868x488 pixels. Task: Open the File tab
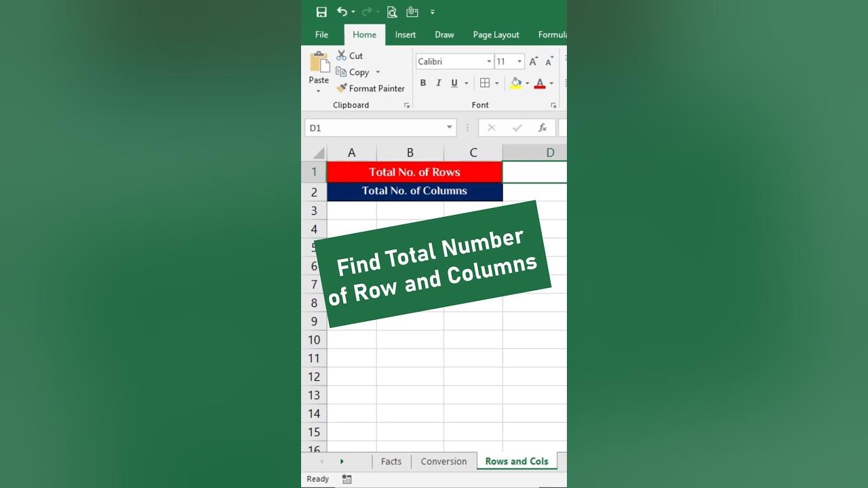coord(322,35)
